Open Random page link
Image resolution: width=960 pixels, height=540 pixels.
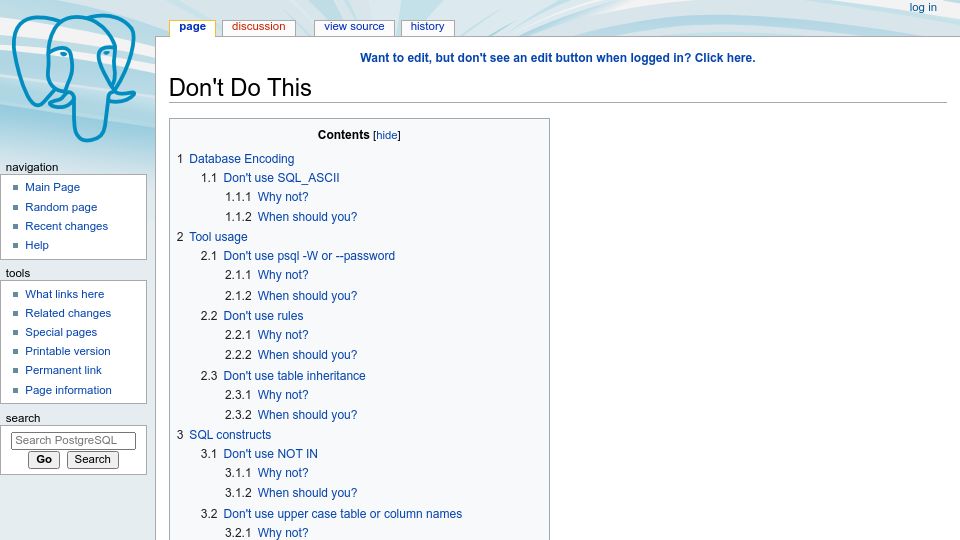point(61,207)
